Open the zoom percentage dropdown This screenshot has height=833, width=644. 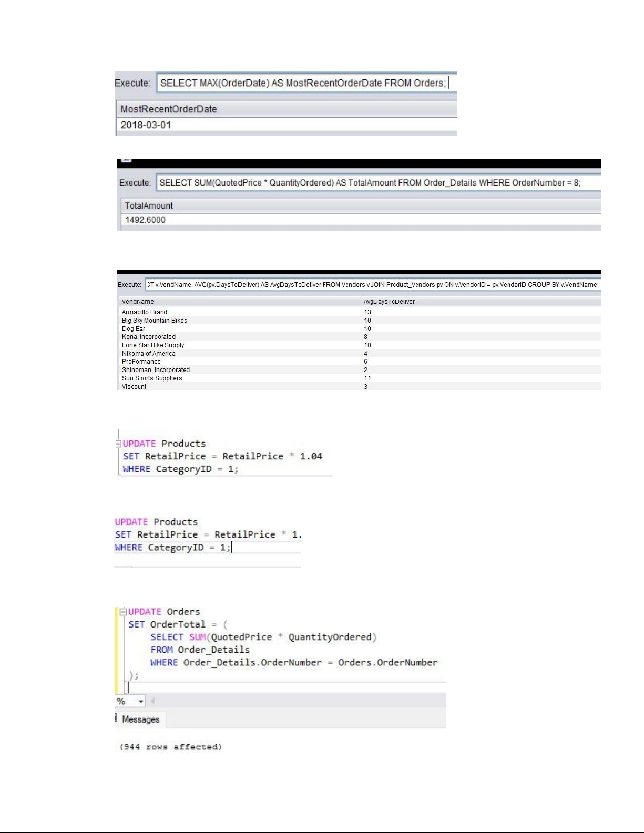[141, 701]
